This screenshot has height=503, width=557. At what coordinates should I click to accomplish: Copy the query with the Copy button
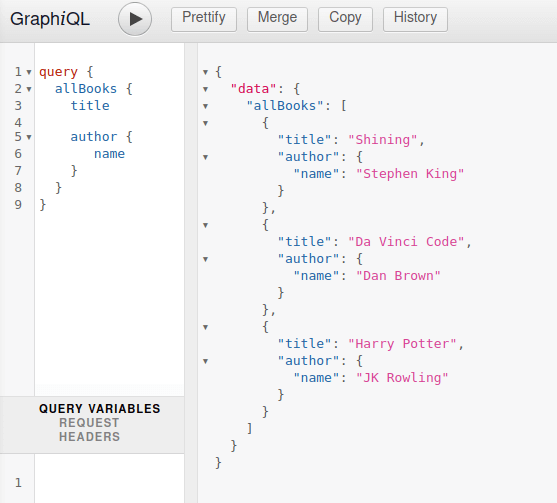345,19
